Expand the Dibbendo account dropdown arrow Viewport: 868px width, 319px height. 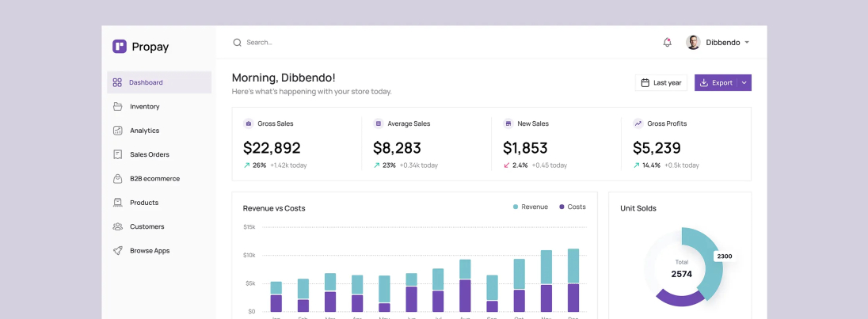[x=747, y=43]
